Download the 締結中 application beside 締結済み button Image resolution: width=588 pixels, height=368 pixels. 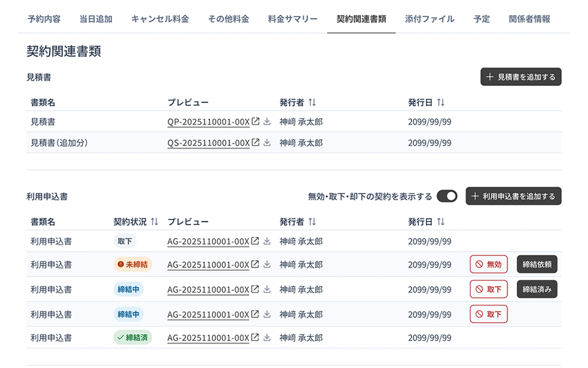267,289
